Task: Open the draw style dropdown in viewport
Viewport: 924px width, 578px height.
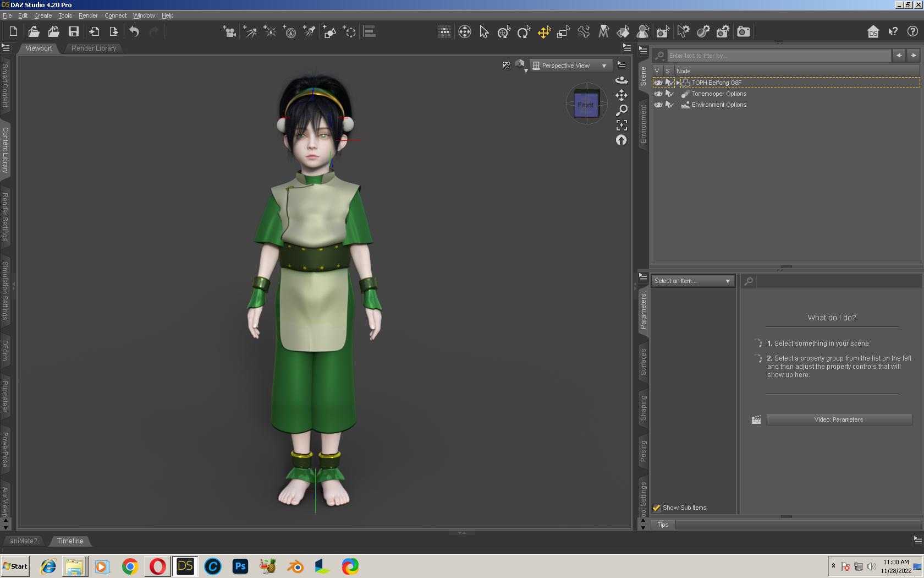Action: [x=520, y=66]
